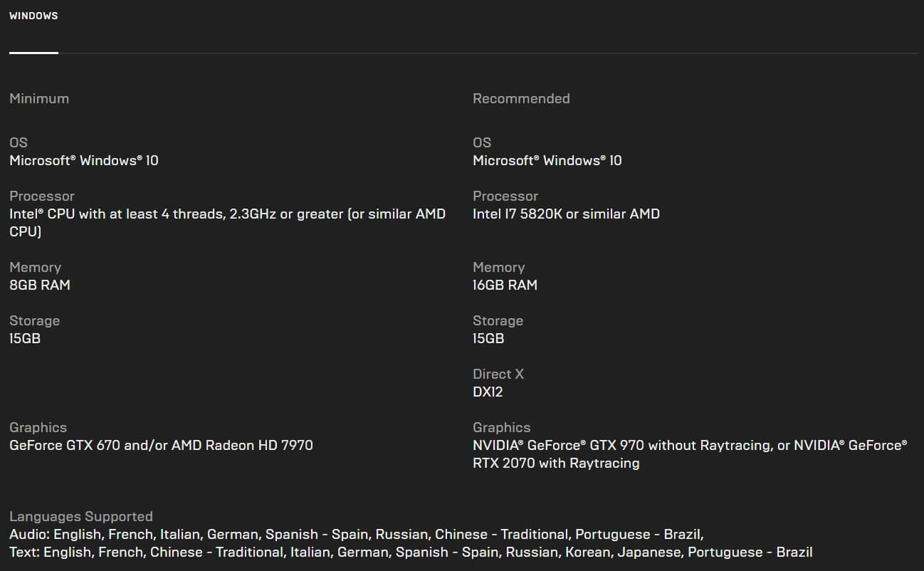Click the Audio languages line

(x=356, y=534)
